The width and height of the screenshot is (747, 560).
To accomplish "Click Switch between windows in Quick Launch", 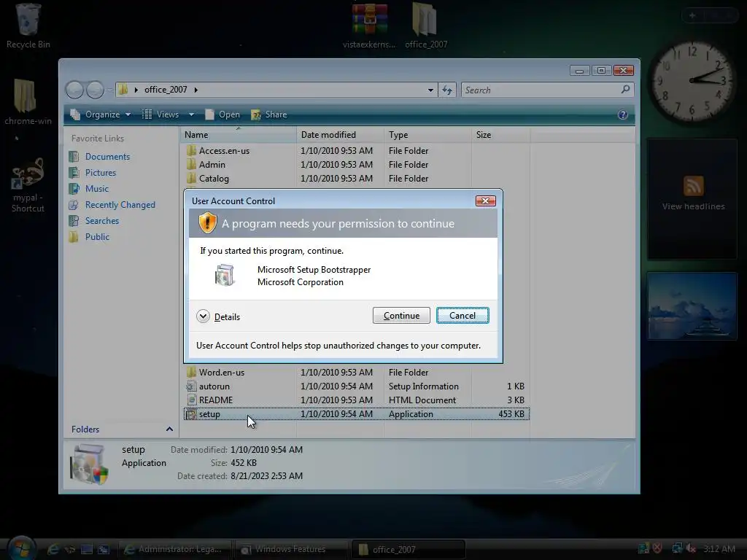I will tap(104, 549).
